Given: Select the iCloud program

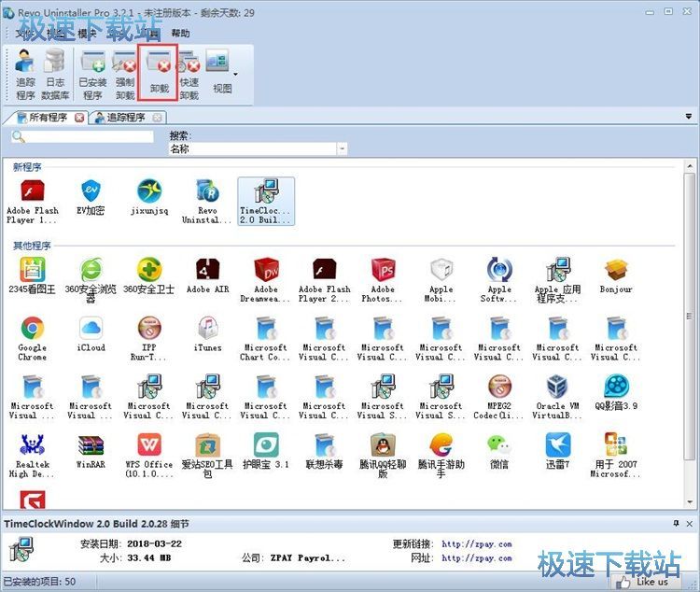Looking at the screenshot, I should point(91,334).
